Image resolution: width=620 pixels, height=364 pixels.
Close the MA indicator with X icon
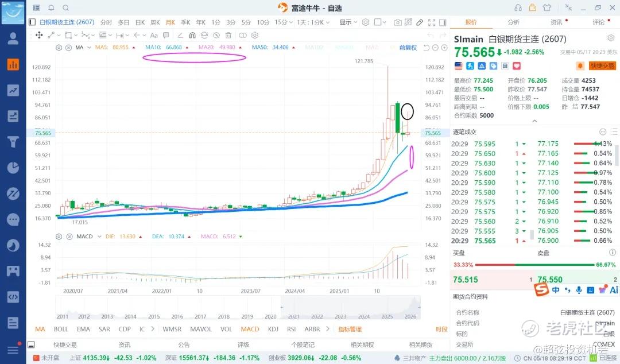[x=68, y=48]
